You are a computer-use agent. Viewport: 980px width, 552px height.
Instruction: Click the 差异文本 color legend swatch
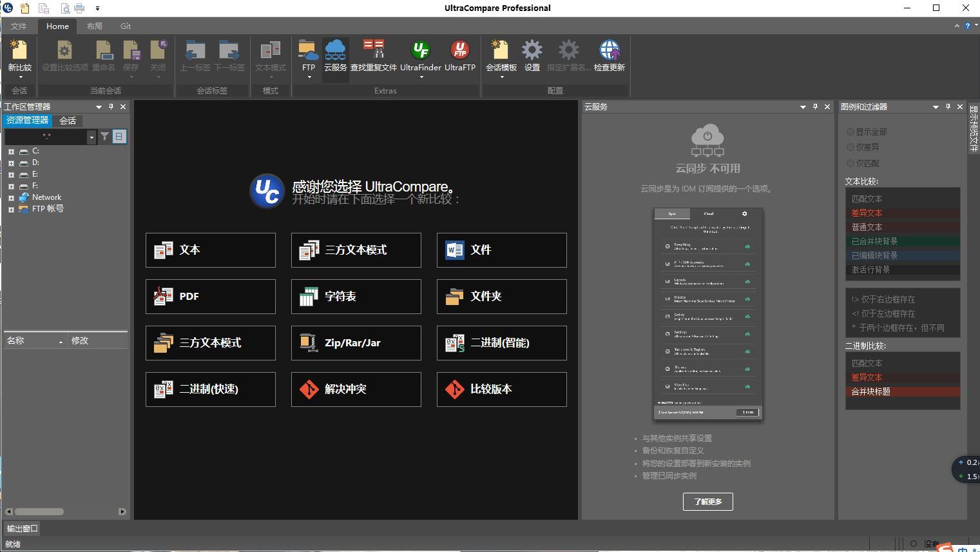tap(902, 213)
